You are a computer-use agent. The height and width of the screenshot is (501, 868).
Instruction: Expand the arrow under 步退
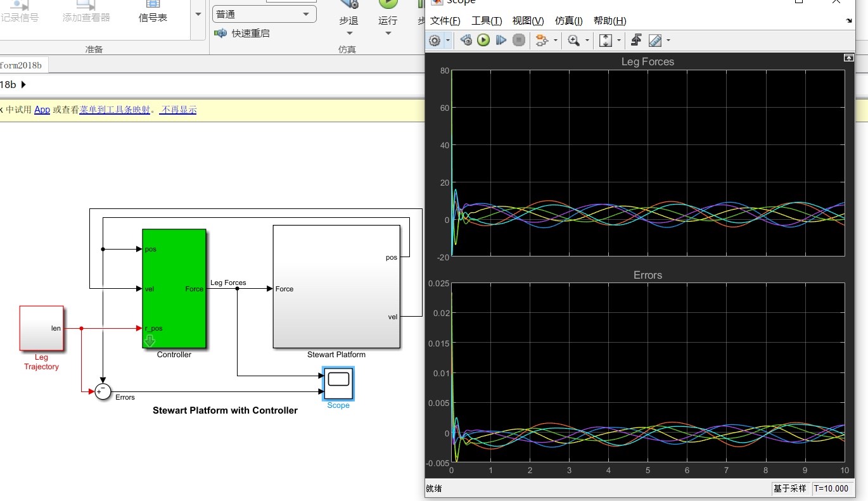point(348,33)
